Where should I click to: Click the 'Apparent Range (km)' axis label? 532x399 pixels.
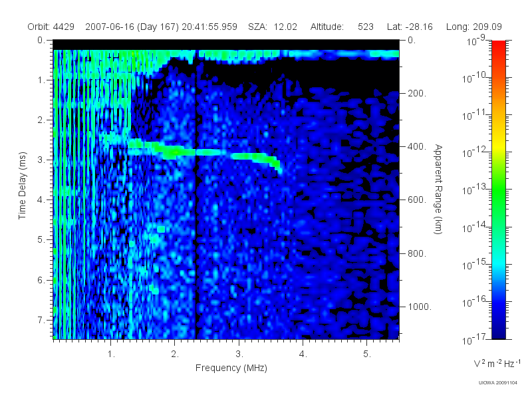pos(438,189)
